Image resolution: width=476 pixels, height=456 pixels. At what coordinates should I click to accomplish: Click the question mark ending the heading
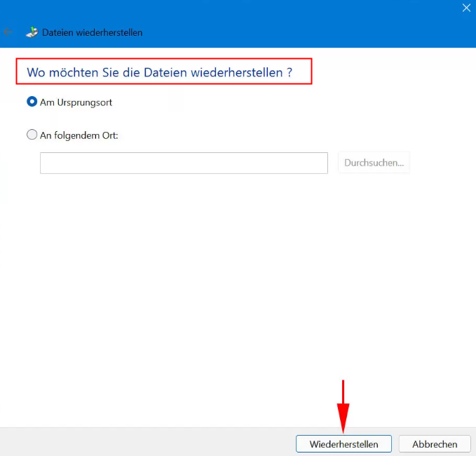pyautogui.click(x=290, y=72)
